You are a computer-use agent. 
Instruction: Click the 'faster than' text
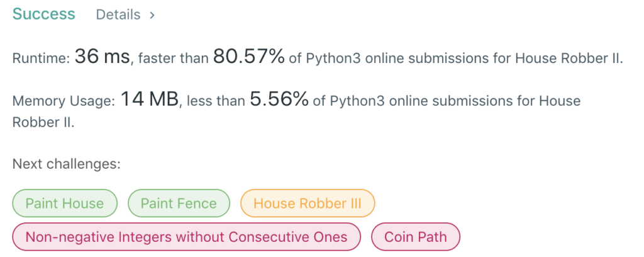(173, 59)
